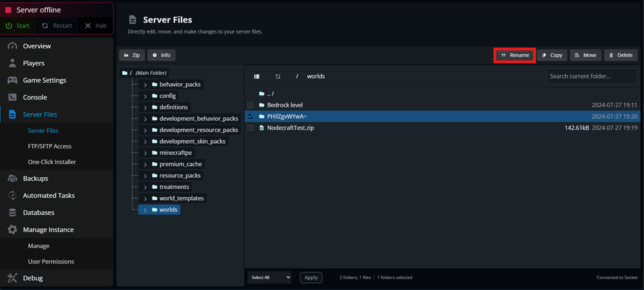Open Game Settings via the gamepad icon

point(12,81)
